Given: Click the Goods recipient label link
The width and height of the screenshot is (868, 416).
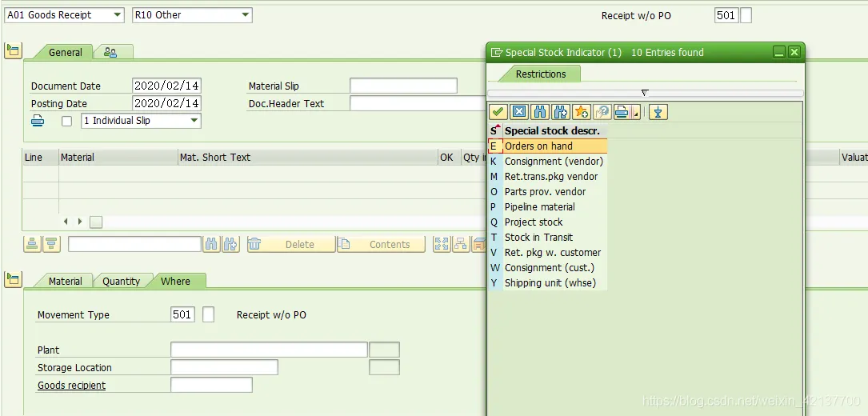Looking at the screenshot, I should 71,385.
